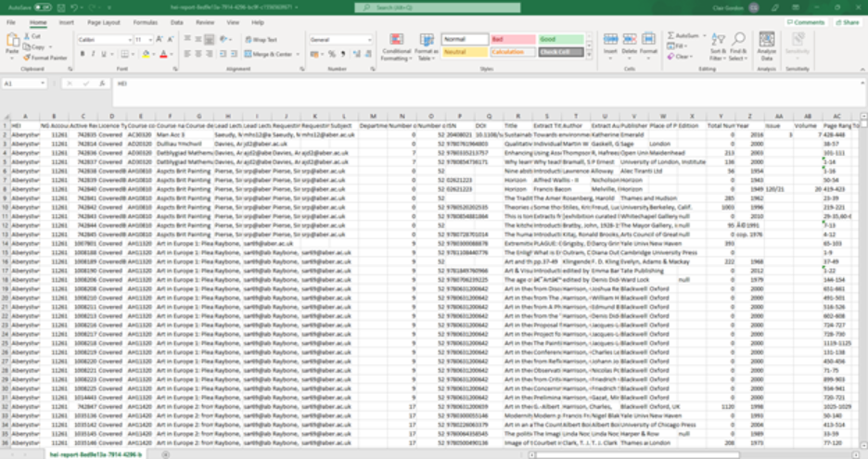Open Sort & Filter
Viewport: 868px width, 459px height.
pyautogui.click(x=718, y=46)
